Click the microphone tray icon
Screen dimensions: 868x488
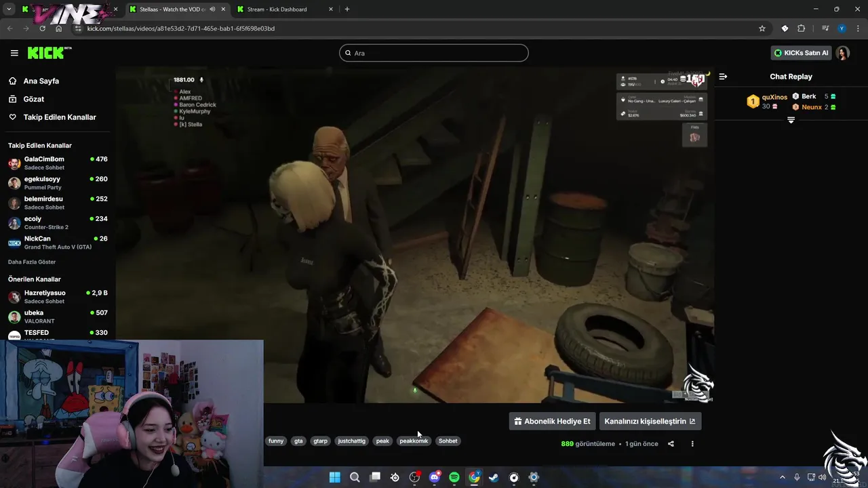(797, 477)
